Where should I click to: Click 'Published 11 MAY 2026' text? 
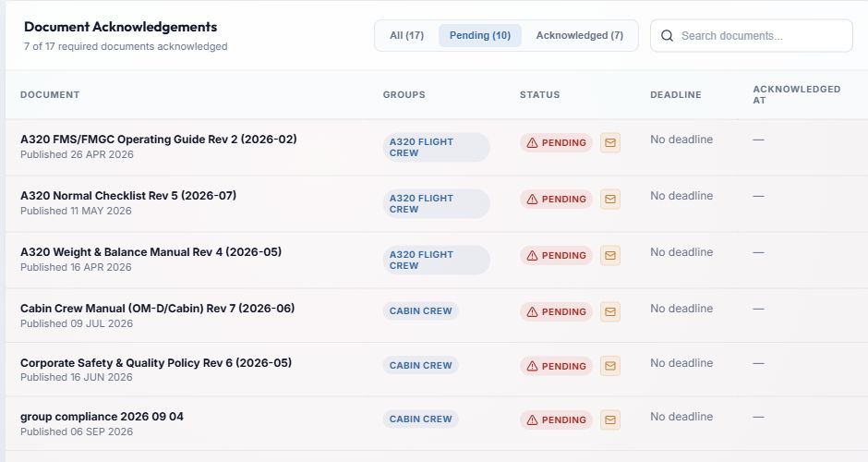tap(76, 211)
